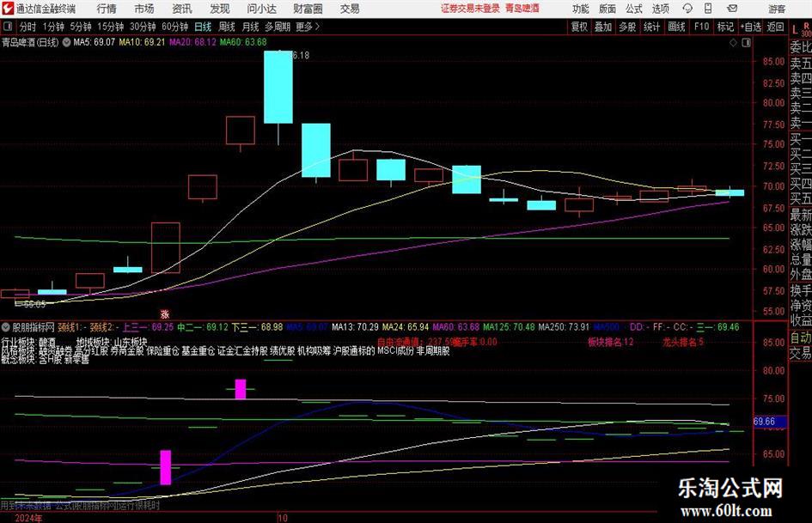
Task: Open the 发现 menu
Action: click(x=220, y=9)
